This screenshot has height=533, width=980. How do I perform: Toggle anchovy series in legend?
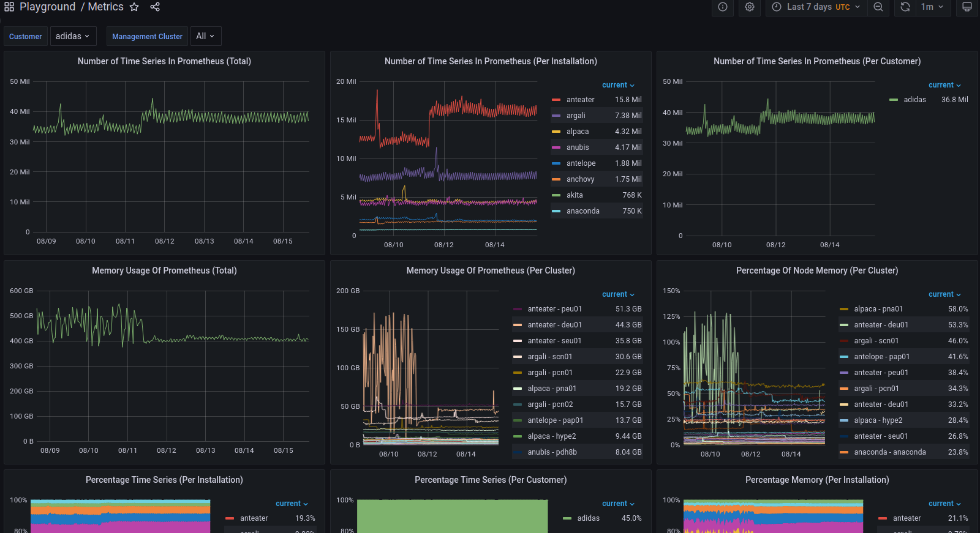(580, 179)
